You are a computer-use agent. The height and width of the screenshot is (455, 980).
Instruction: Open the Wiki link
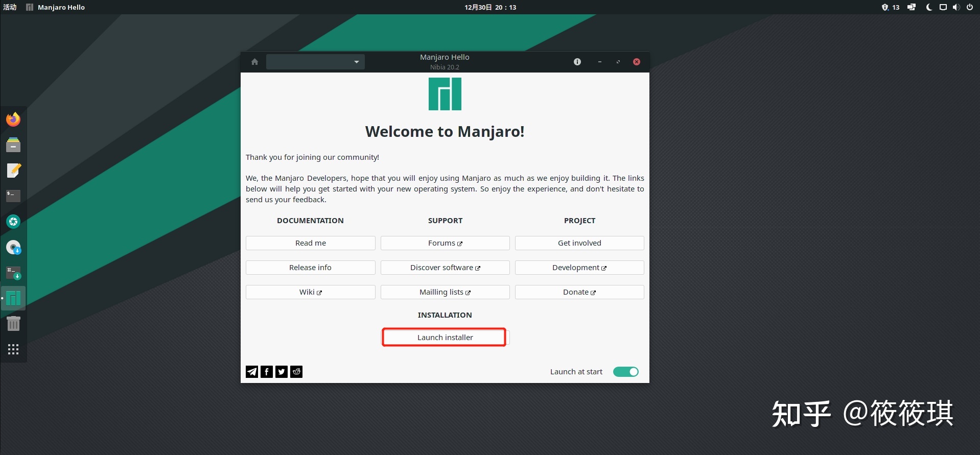(311, 292)
